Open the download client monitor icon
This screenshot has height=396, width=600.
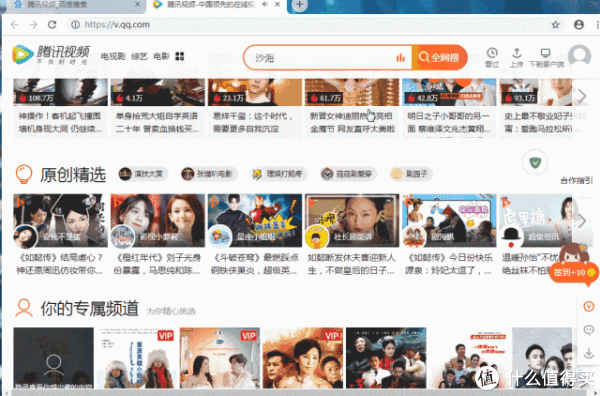coord(546,53)
